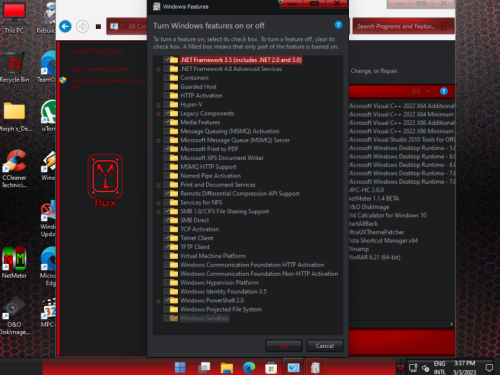
Task: Uncheck Microsoft Print to PDF checkbox
Action: pos(166,149)
